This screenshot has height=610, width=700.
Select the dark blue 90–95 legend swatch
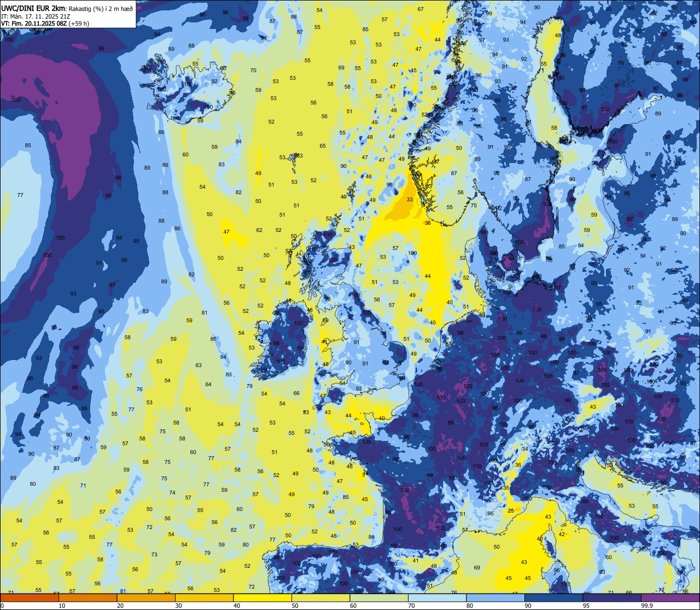pyautogui.click(x=553, y=598)
